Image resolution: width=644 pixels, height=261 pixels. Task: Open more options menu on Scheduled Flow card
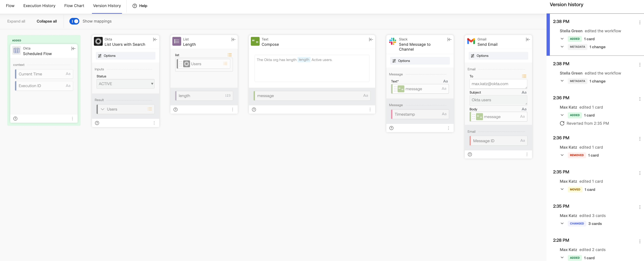[72, 119]
